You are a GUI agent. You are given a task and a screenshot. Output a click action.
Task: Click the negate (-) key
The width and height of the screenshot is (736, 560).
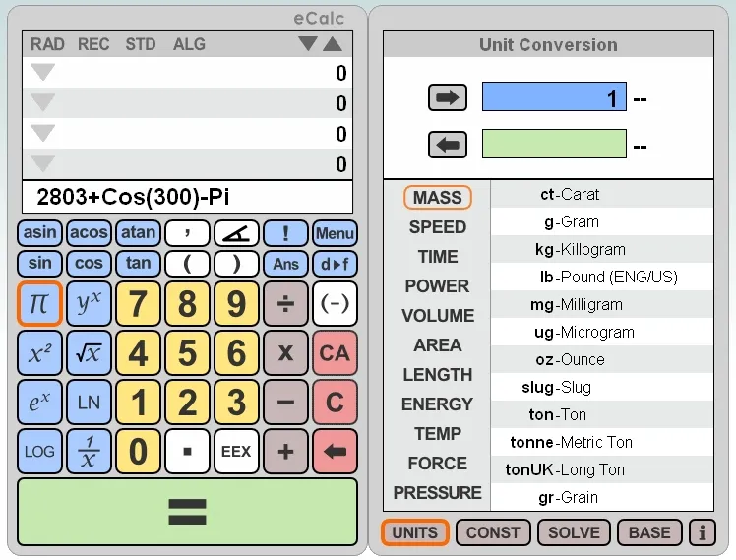click(x=335, y=304)
